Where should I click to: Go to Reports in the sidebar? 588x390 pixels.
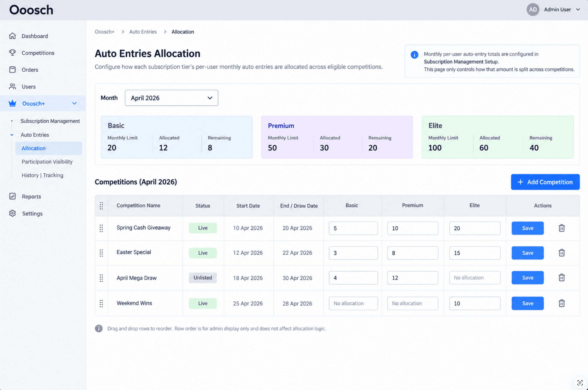(31, 196)
